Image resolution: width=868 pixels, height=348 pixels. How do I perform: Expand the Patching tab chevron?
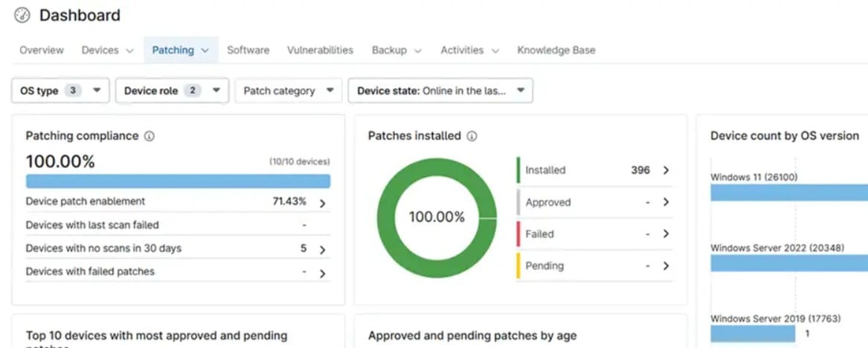click(x=205, y=51)
